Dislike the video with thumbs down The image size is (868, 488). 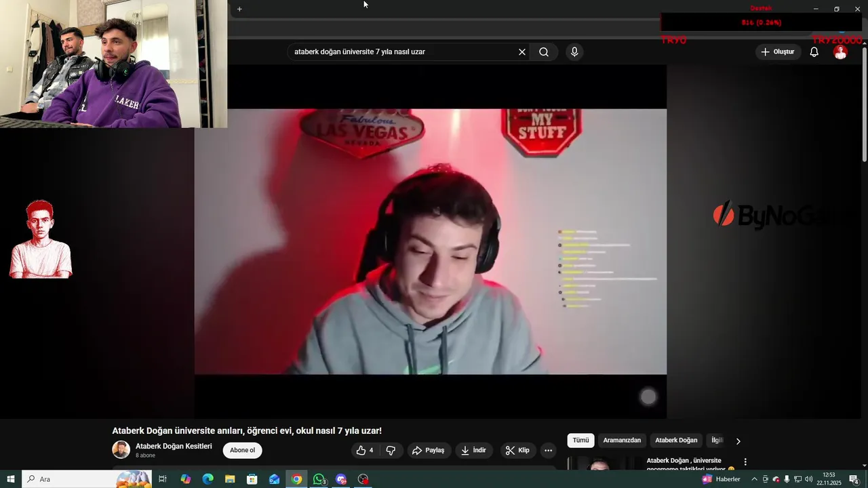(x=391, y=451)
